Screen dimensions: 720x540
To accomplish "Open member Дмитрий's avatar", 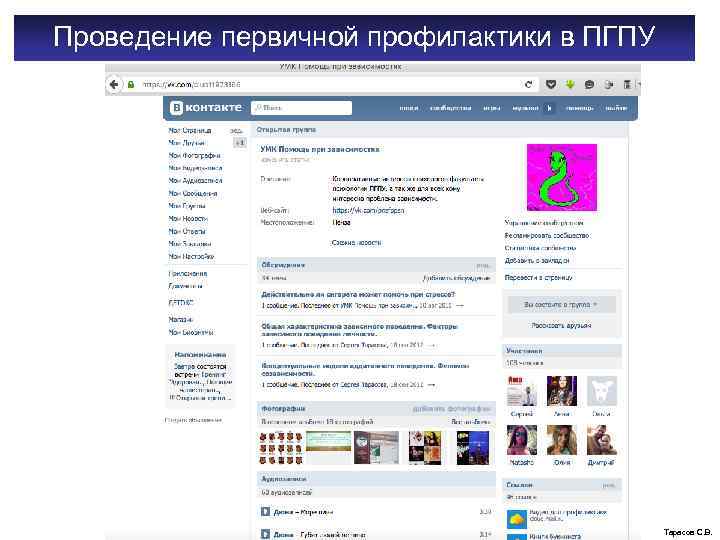I will (602, 440).
